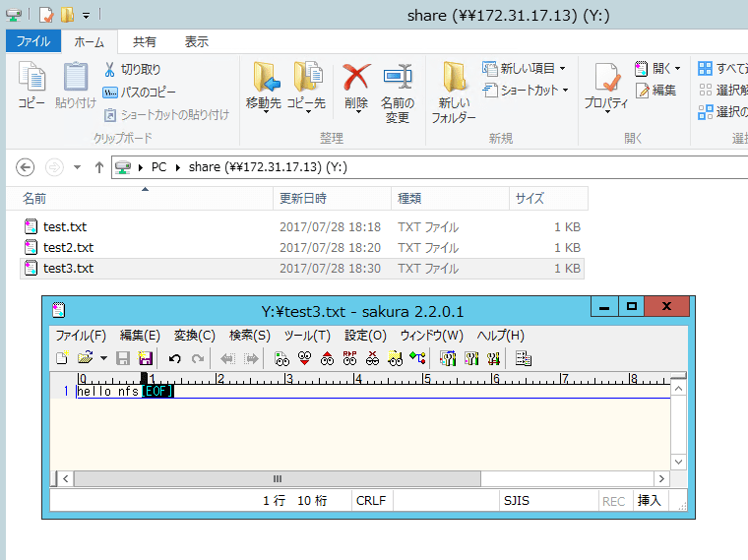Open the 移動先 dropdown in ribbon
The image size is (748, 560).
coord(264,87)
